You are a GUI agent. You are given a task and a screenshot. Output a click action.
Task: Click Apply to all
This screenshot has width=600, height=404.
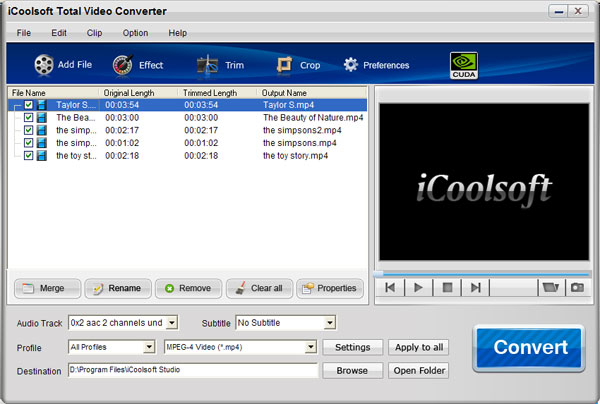[x=419, y=347]
